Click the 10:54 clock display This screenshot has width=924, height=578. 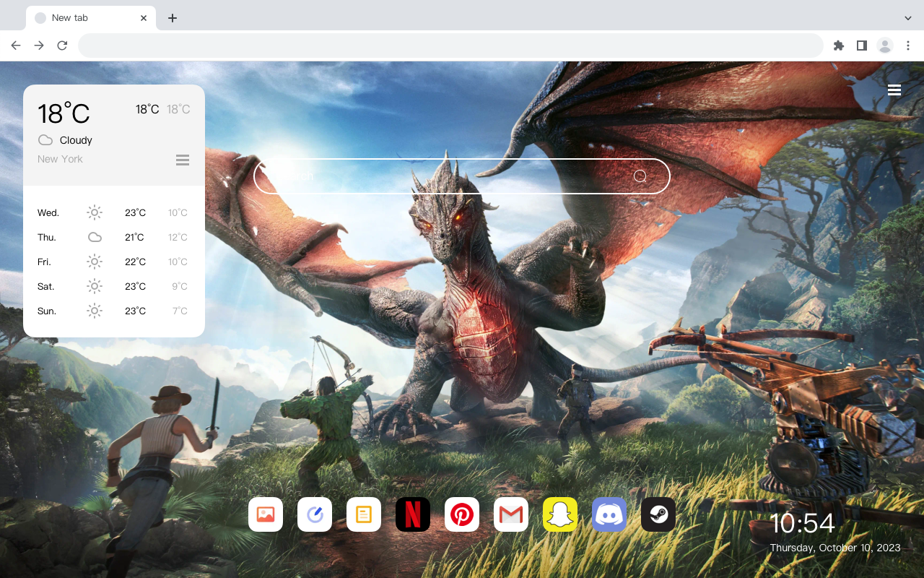coord(802,523)
